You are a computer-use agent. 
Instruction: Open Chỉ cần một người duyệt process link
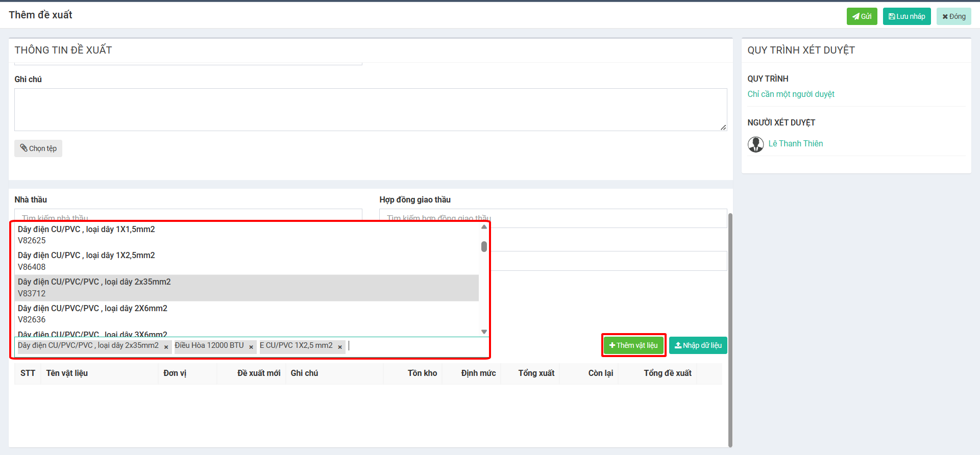point(791,94)
